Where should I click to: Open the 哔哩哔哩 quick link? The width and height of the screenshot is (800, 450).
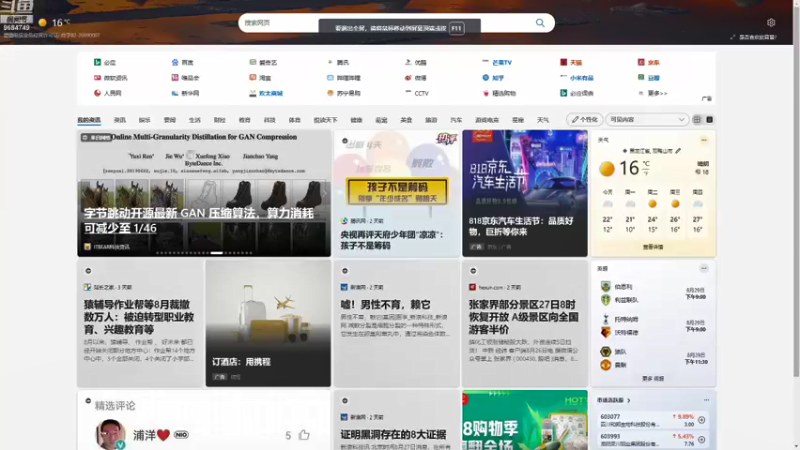[344, 78]
